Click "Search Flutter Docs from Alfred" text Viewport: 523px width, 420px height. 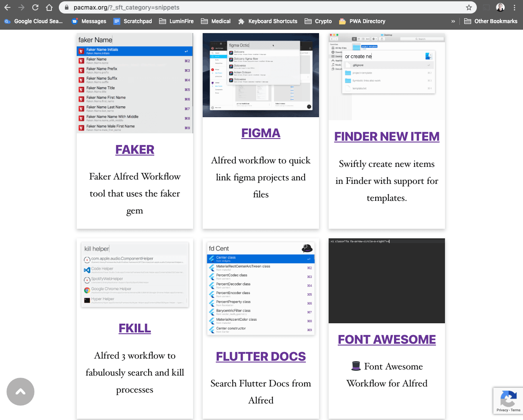point(261,392)
